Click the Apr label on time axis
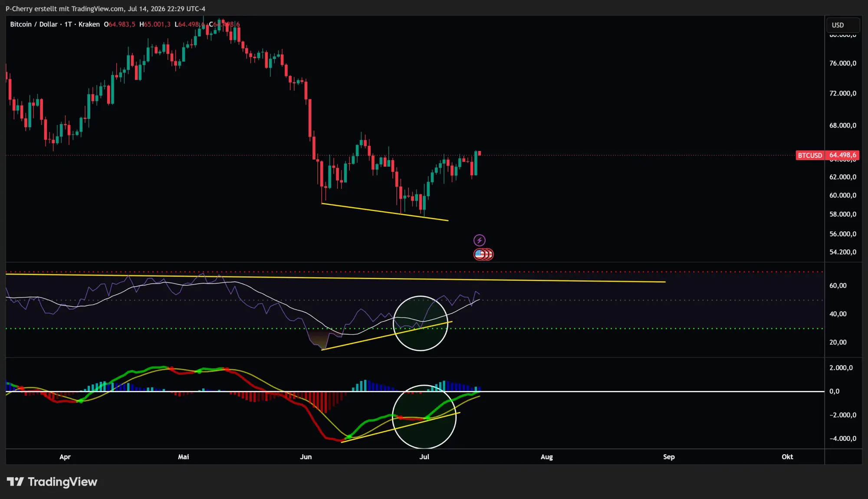868x499 pixels. pyautogui.click(x=65, y=457)
